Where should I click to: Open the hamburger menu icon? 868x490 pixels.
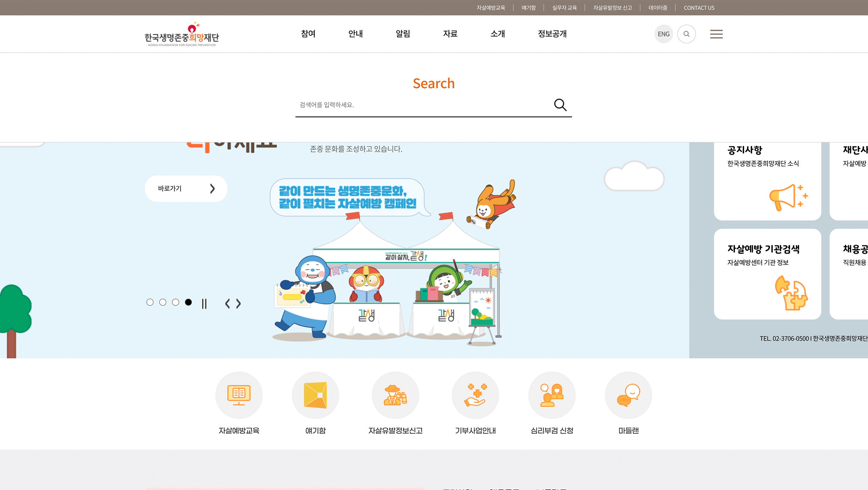(716, 34)
